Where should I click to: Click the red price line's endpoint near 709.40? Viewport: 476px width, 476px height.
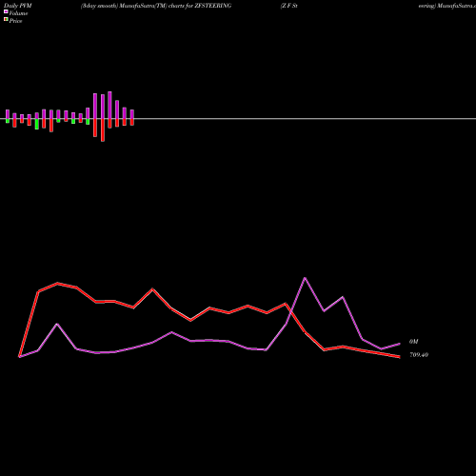tap(399, 357)
